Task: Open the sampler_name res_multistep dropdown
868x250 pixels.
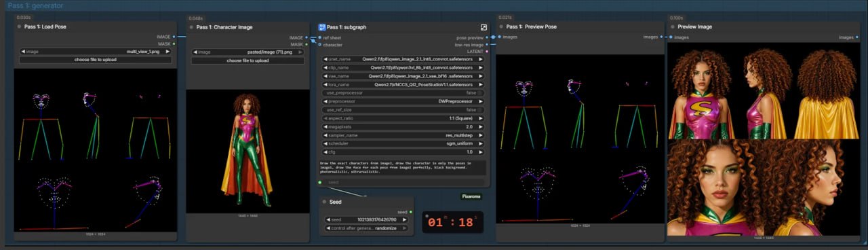Action: pyautogui.click(x=403, y=135)
